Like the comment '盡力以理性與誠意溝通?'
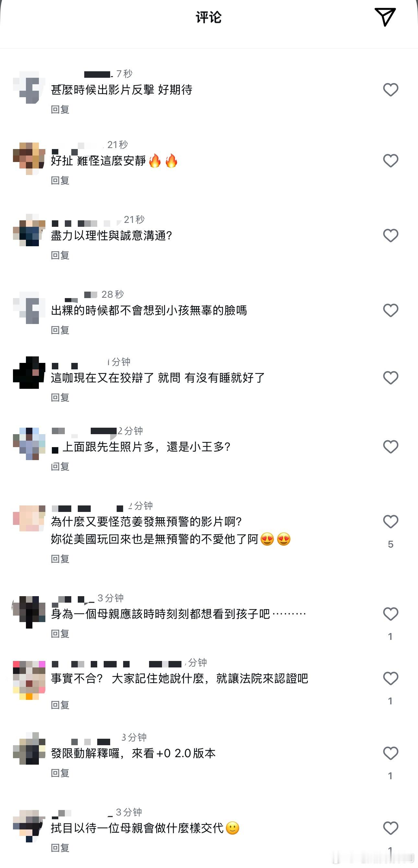 (x=391, y=236)
